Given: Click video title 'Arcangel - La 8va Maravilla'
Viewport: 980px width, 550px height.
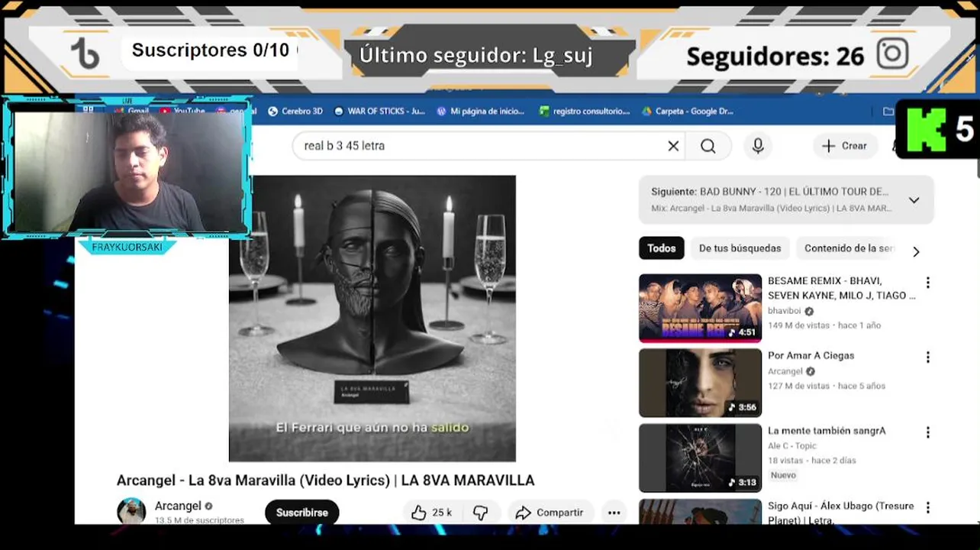Looking at the screenshot, I should 325,480.
